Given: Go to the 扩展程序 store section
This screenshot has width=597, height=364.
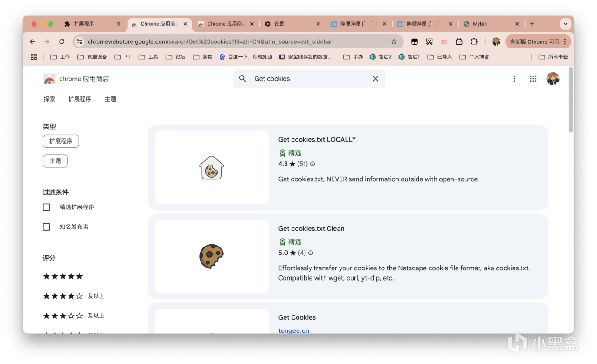Looking at the screenshot, I should point(80,99).
